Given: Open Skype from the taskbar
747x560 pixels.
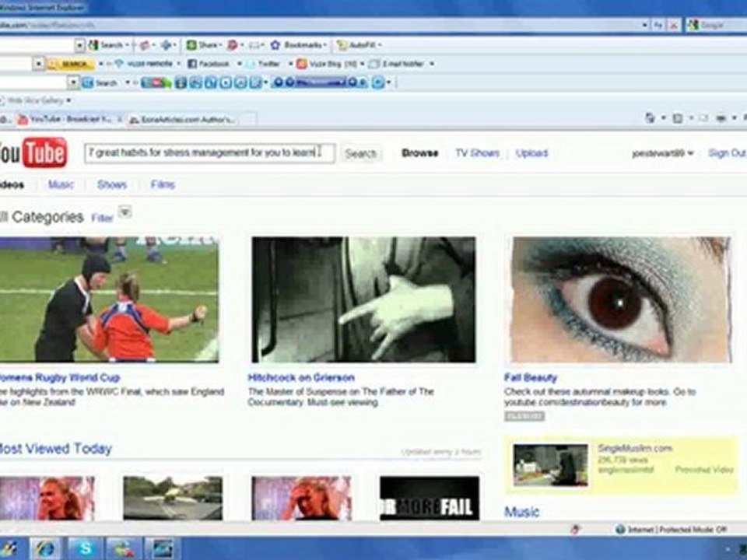Looking at the screenshot, I should point(85,548).
